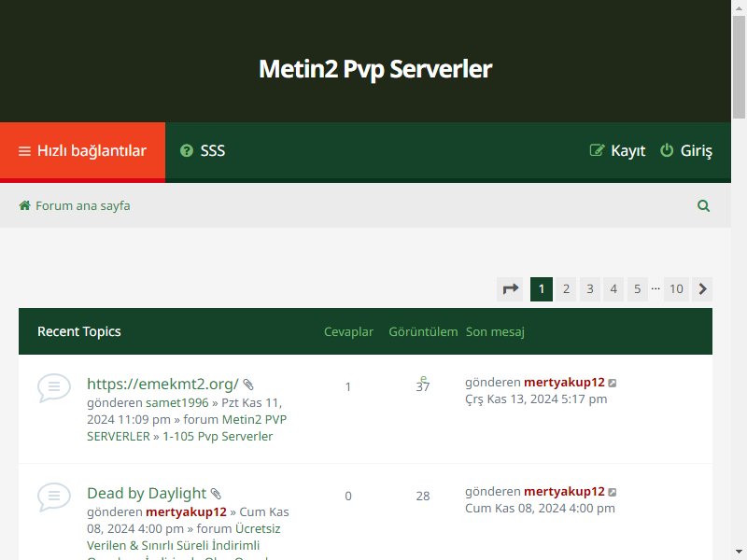Click the scrollbar down arrow

pyautogui.click(x=739, y=553)
